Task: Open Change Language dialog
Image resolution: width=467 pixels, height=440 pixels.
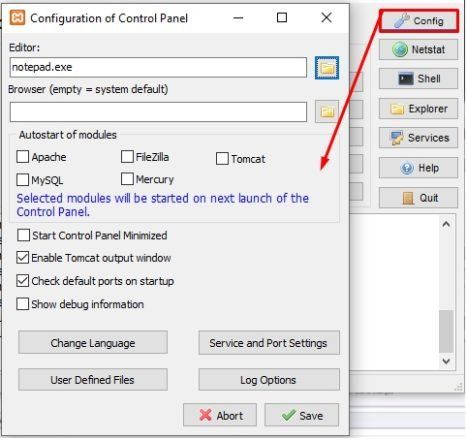Action: [93, 342]
